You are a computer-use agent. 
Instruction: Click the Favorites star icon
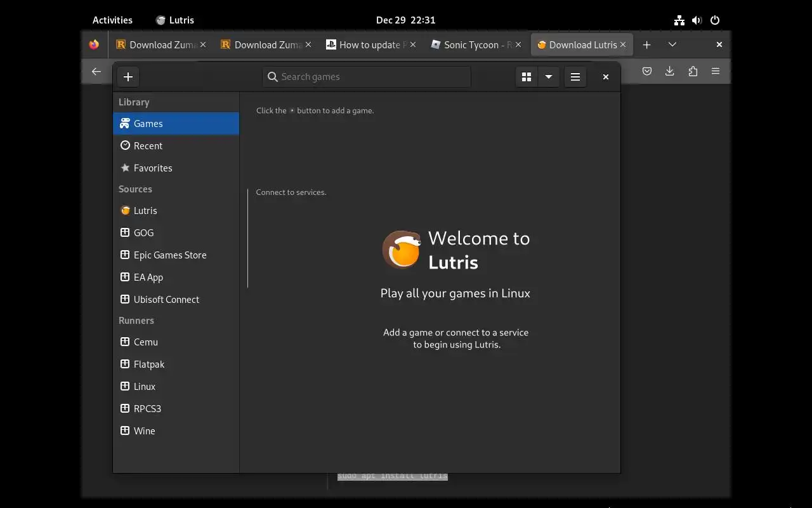125,168
